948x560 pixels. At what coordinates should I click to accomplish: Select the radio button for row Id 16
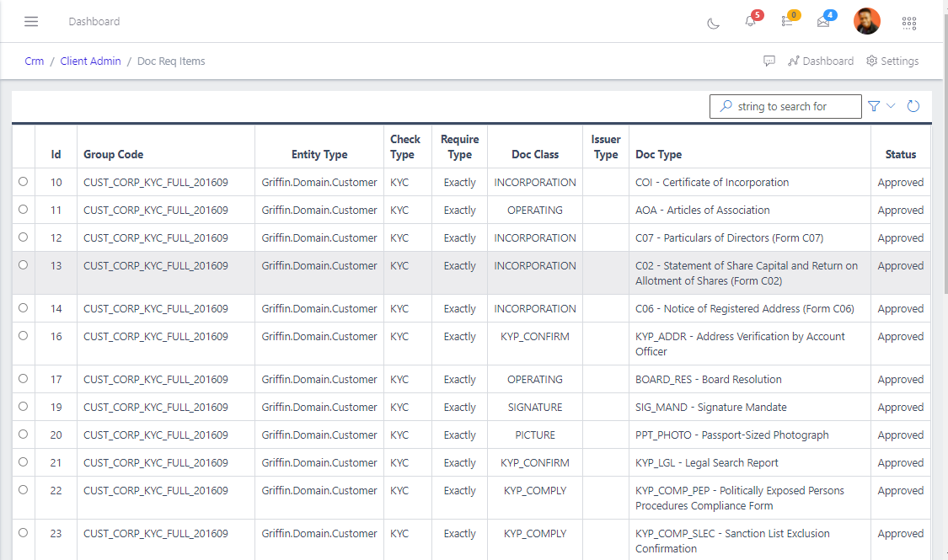click(x=23, y=336)
